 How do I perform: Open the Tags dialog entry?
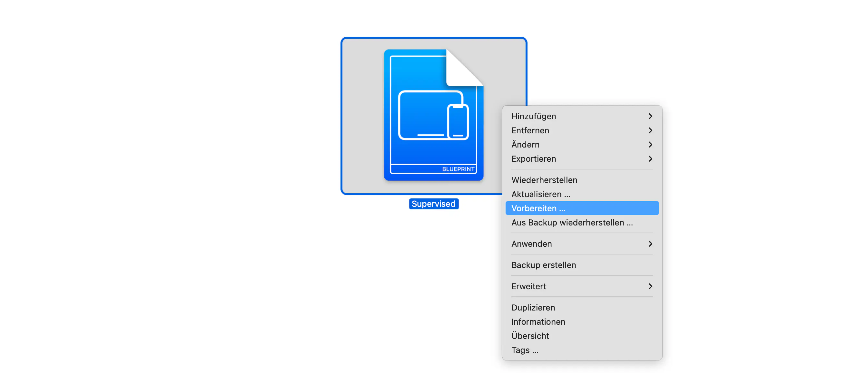click(524, 350)
